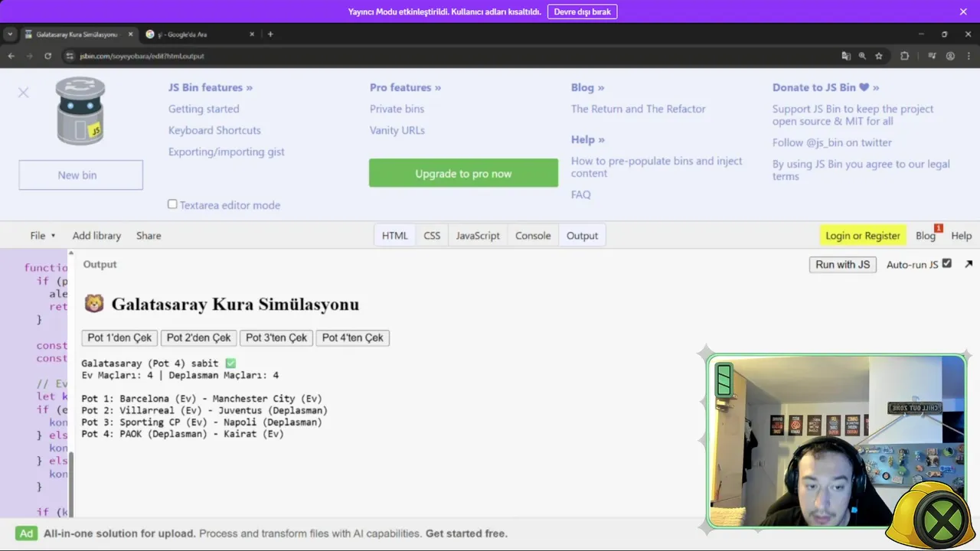
Task: Open the FAQ link
Action: [581, 194]
